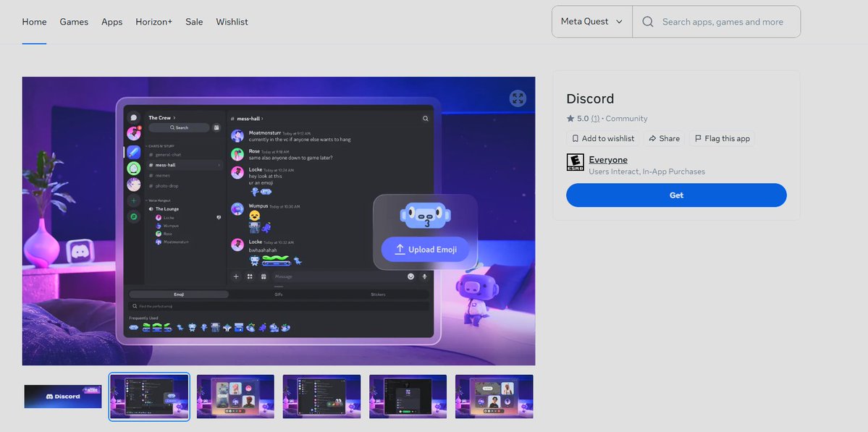Viewport: 868px width, 432px height.
Task: Go to the Home tab
Action: tap(34, 22)
